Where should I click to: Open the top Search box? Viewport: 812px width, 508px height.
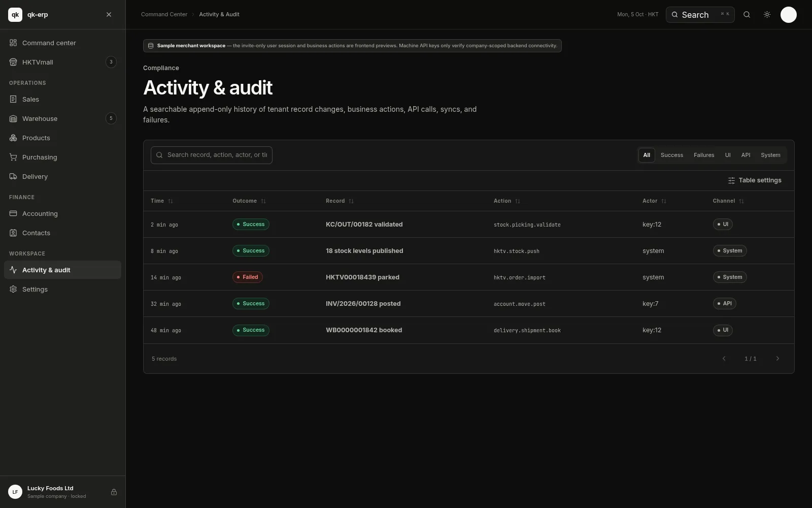tap(700, 15)
